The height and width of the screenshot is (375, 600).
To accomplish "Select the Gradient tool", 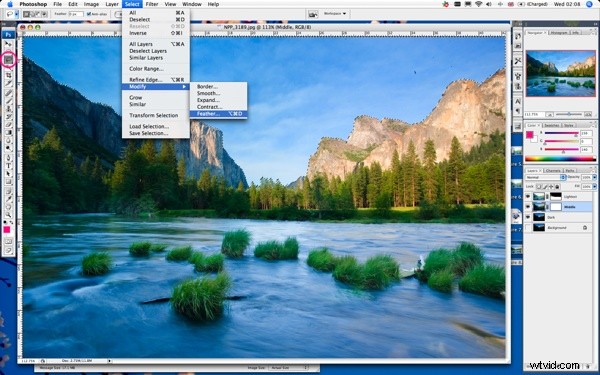I will 8,132.
